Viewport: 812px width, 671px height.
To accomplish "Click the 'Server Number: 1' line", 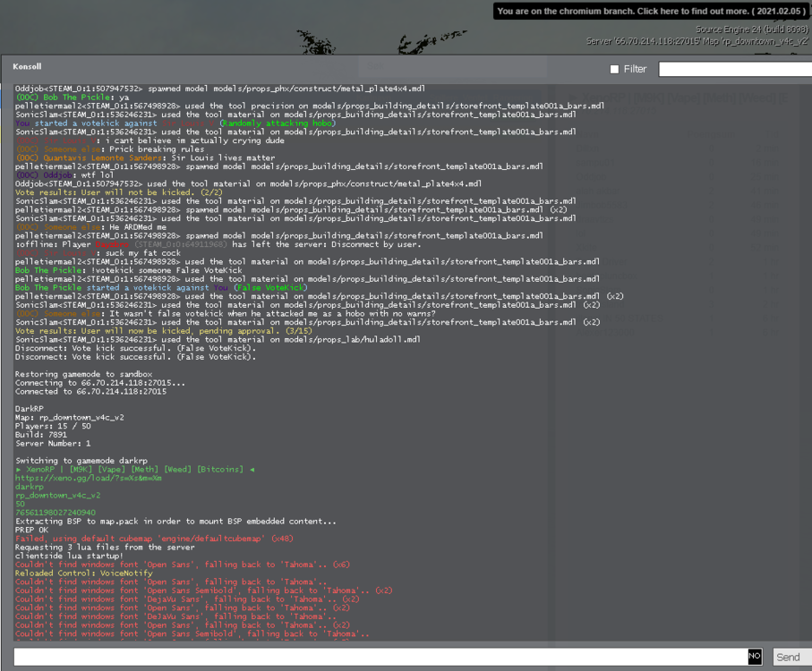I will tap(53, 443).
